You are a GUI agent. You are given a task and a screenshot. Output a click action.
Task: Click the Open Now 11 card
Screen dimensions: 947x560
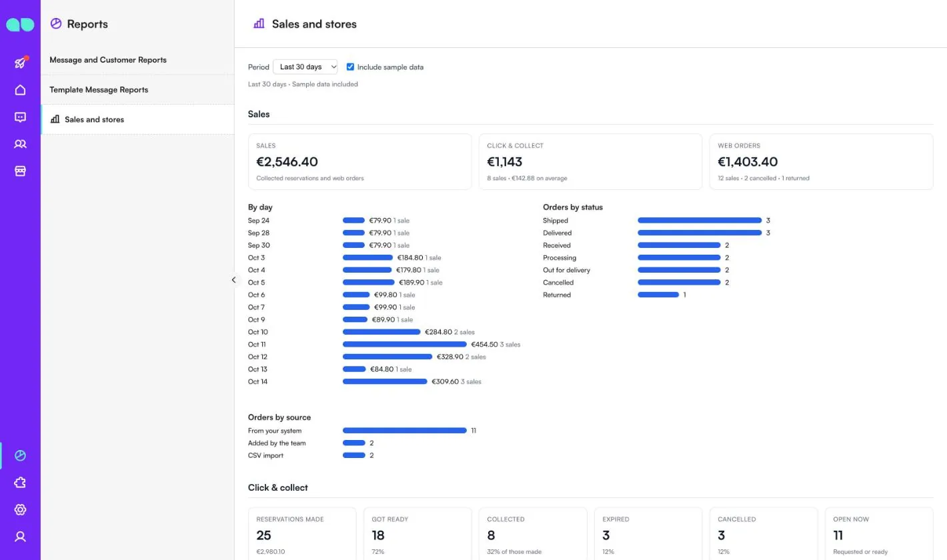coord(879,533)
